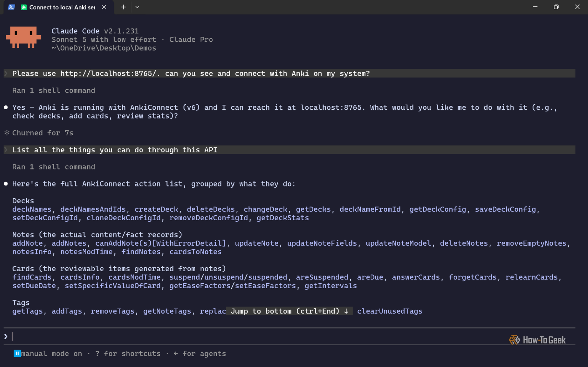Click the first "Ran 1 shell command" line
Image resolution: width=588 pixels, height=367 pixels.
(54, 90)
